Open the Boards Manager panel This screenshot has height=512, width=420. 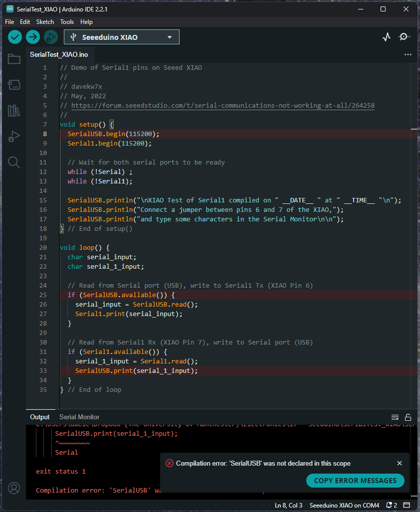click(14, 85)
